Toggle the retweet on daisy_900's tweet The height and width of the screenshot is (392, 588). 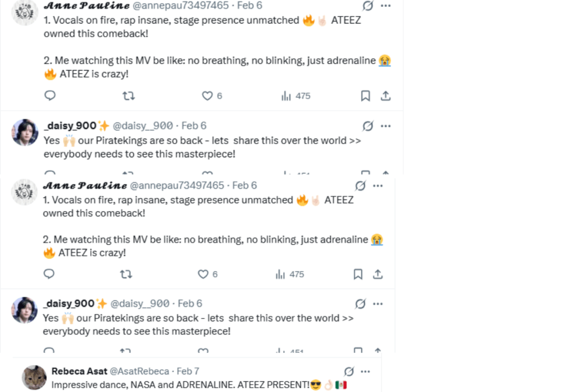pyautogui.click(x=125, y=350)
